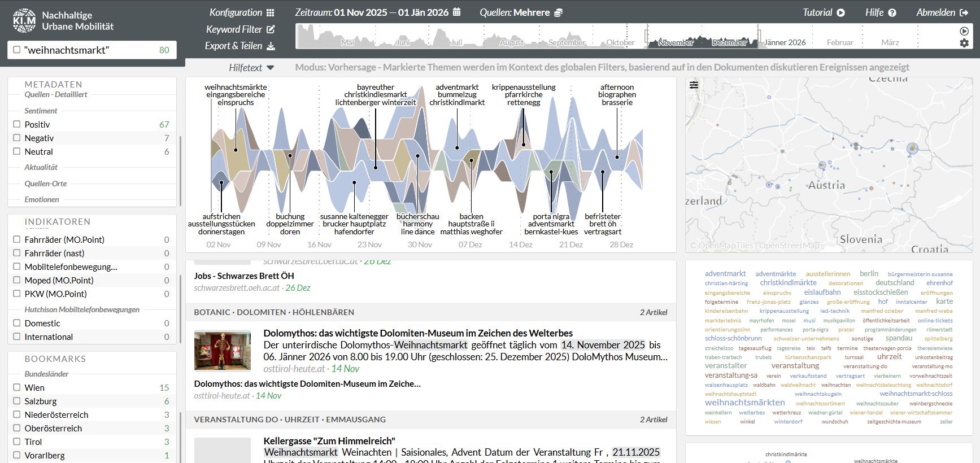Screen dimensions: 980x463
Task: Open the Tutorial menu item
Action: tap(824, 12)
